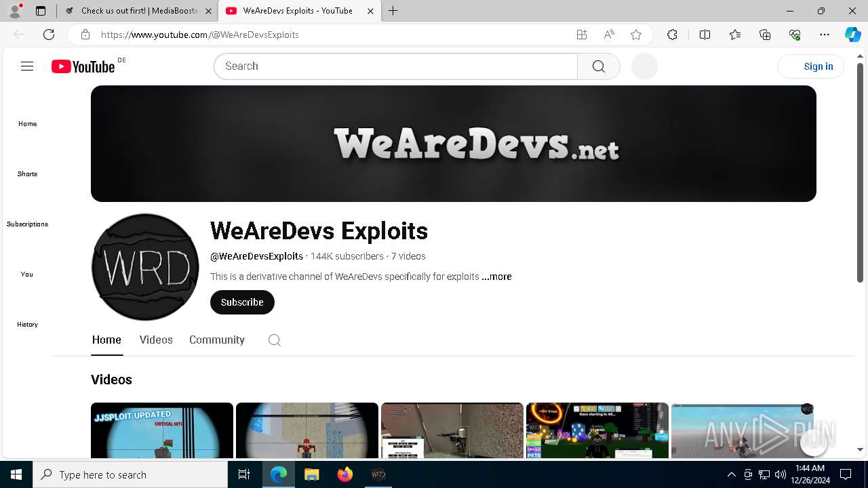
Task: Open Browser essentials icon
Action: [795, 35]
